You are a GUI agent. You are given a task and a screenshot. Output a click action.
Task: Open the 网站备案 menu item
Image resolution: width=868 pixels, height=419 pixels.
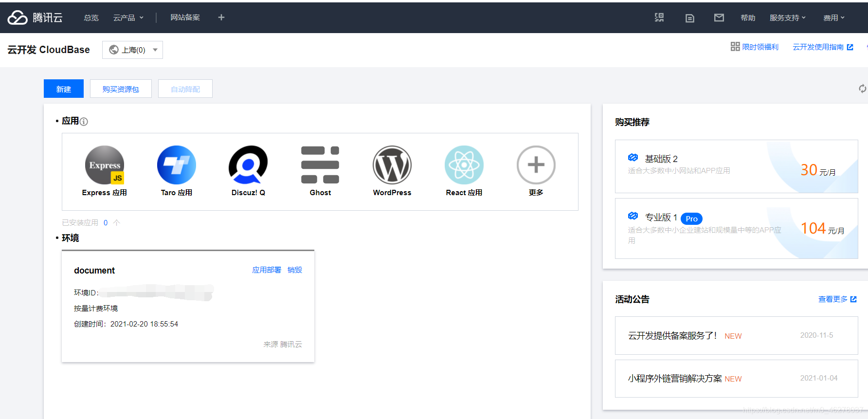click(185, 18)
